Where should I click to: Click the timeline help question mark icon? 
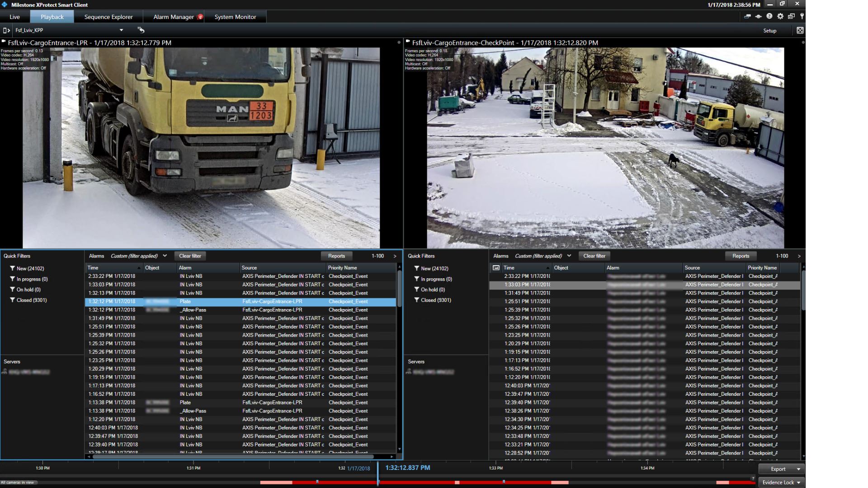click(753, 478)
